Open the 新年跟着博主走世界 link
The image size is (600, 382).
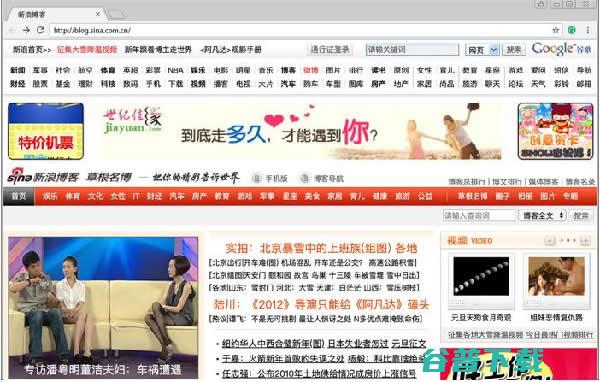click(x=158, y=50)
